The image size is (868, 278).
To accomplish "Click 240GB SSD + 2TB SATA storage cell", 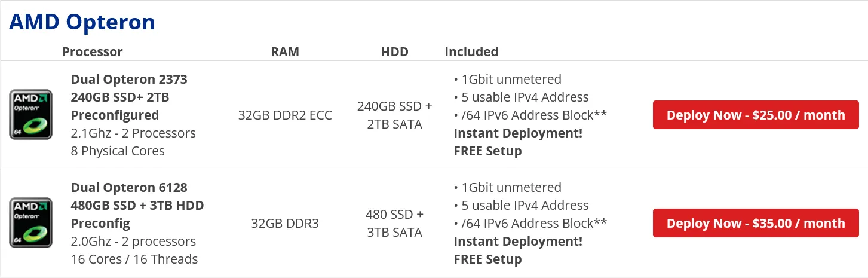I will tap(394, 115).
